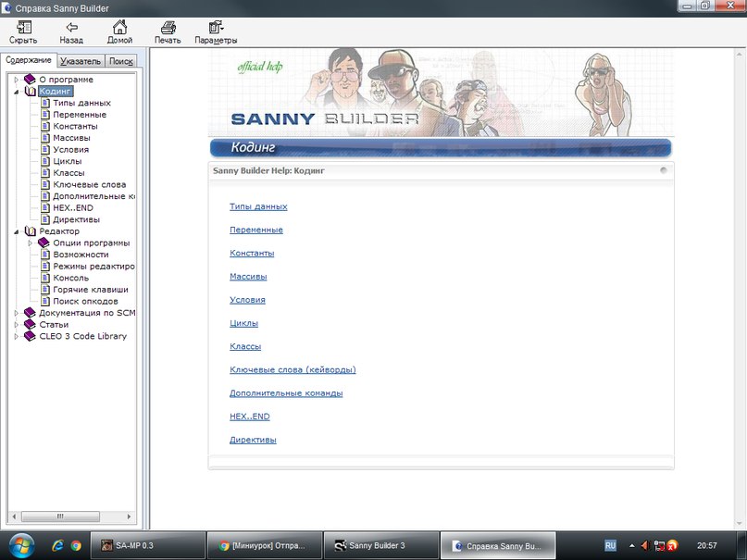The image size is (747, 560).
Task: Click the page icon beside Условия in tree
Action: tap(45, 149)
